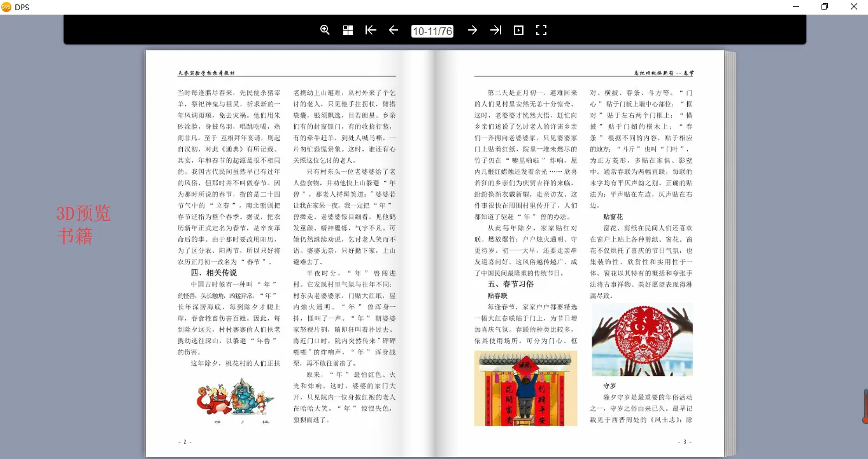The width and height of the screenshot is (868, 459).
Task: Click the 四、相关传说 heading on left page
Action: 214,272
